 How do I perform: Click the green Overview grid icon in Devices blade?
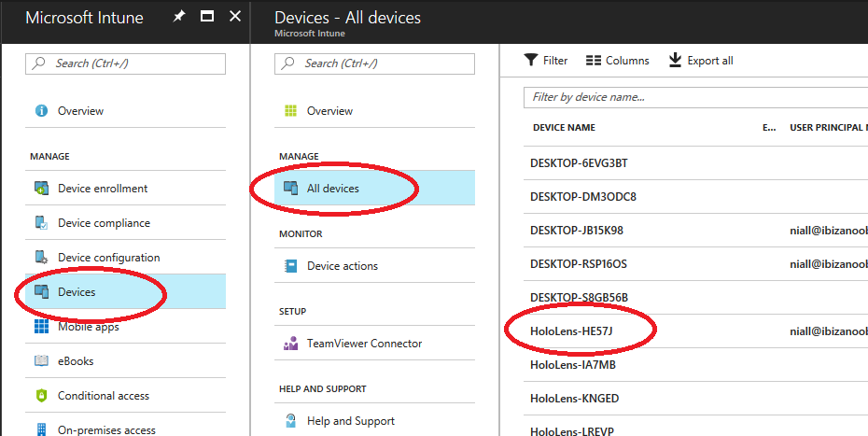tap(290, 111)
